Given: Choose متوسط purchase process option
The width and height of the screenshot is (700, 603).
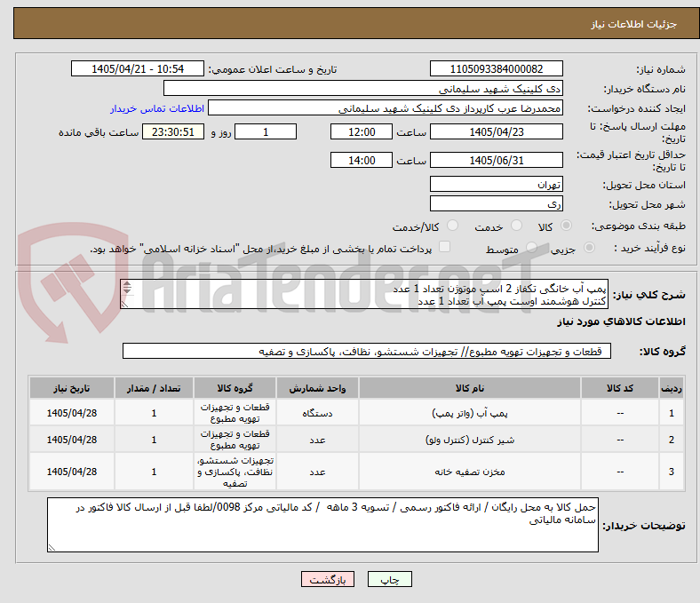Looking at the screenshot, I should [x=531, y=247].
